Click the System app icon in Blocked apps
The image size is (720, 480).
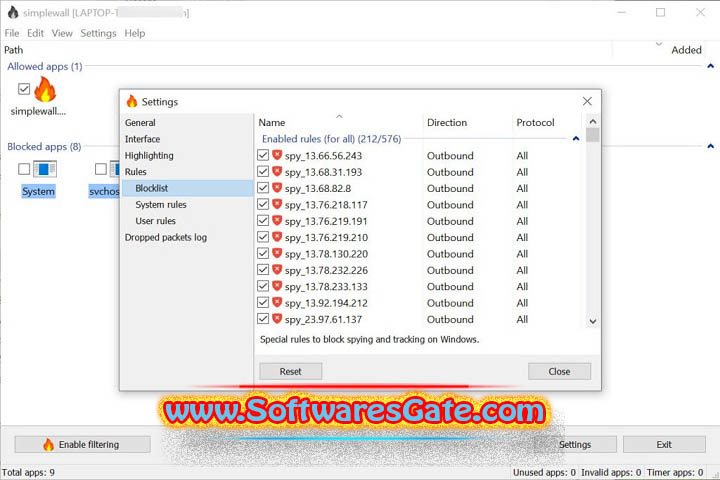(x=45, y=169)
